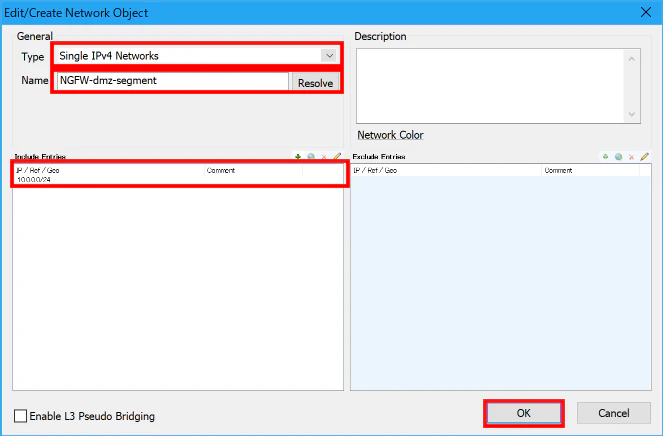Click Include Entries Comment column header
Screen dimensions: 663x436
(x=254, y=170)
